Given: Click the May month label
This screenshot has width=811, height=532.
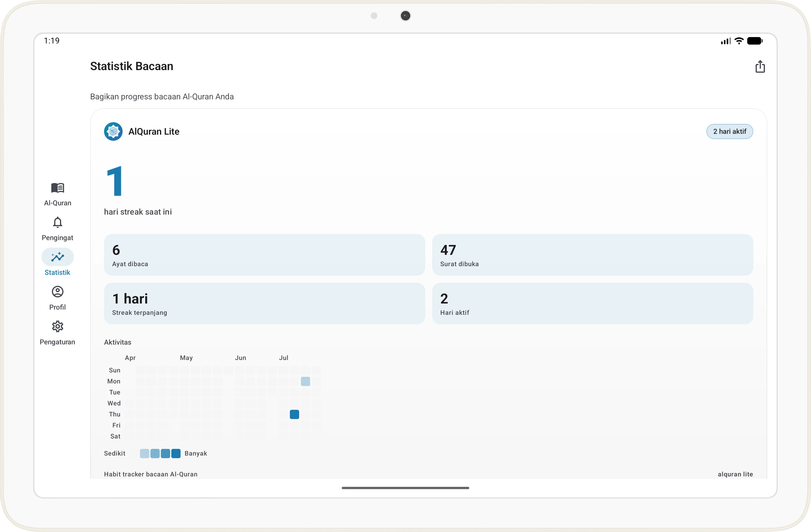Looking at the screenshot, I should click(x=186, y=358).
